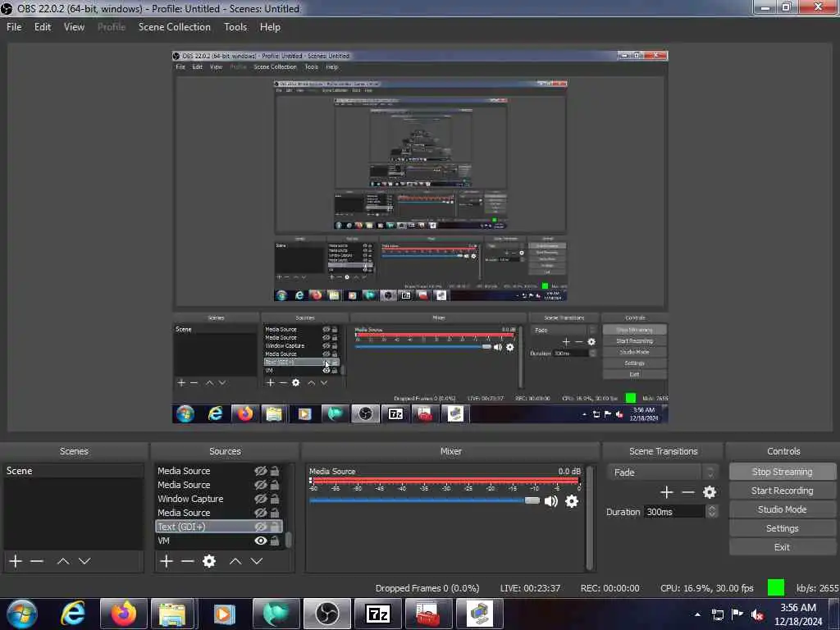Open File Explorer folder taskbar icon
840x630 pixels.
[172, 614]
